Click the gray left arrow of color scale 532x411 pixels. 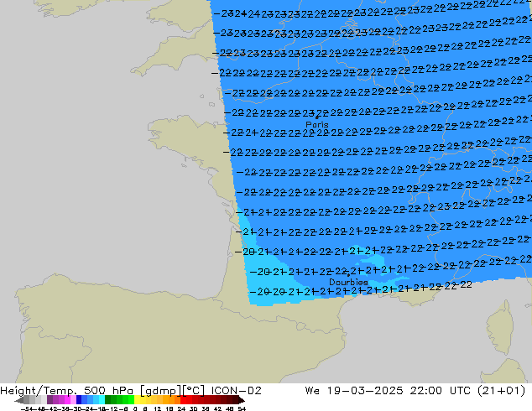(x=19, y=400)
